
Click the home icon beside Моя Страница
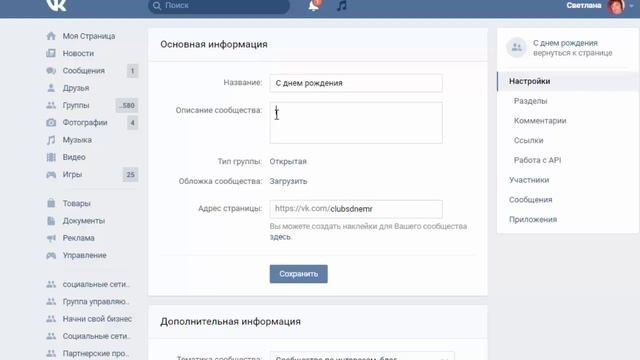point(51,36)
